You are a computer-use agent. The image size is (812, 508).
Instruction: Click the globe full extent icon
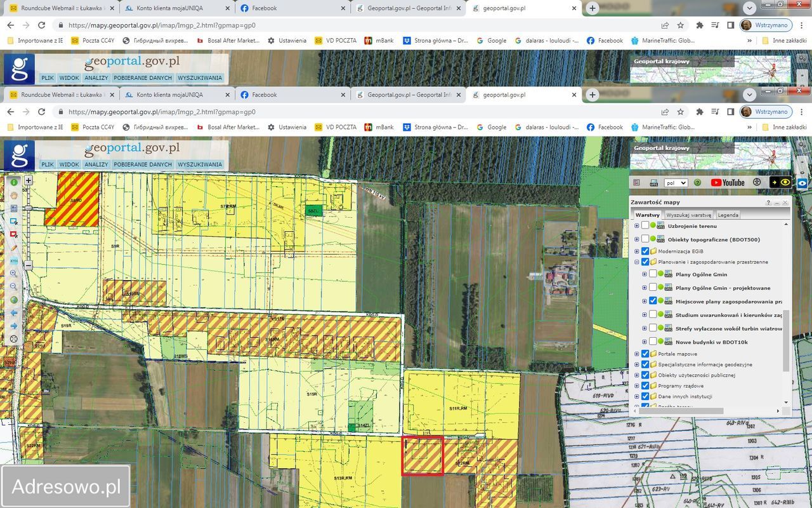(x=13, y=300)
